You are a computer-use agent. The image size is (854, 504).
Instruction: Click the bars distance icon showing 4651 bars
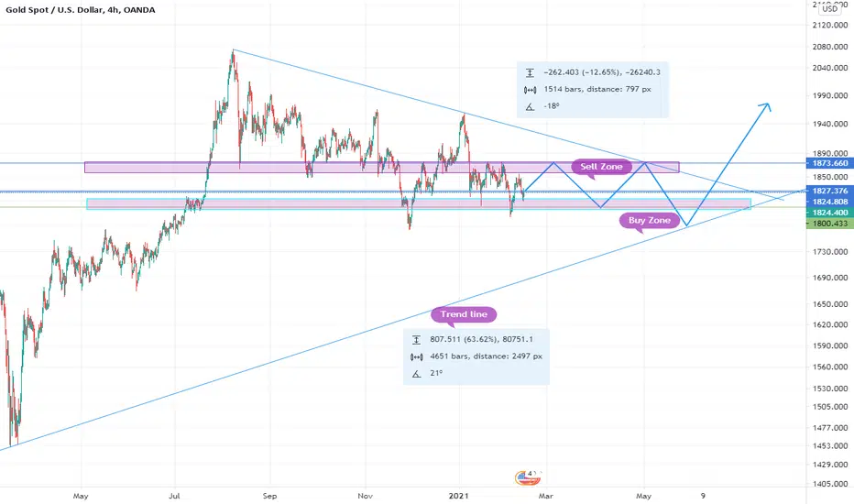click(416, 356)
